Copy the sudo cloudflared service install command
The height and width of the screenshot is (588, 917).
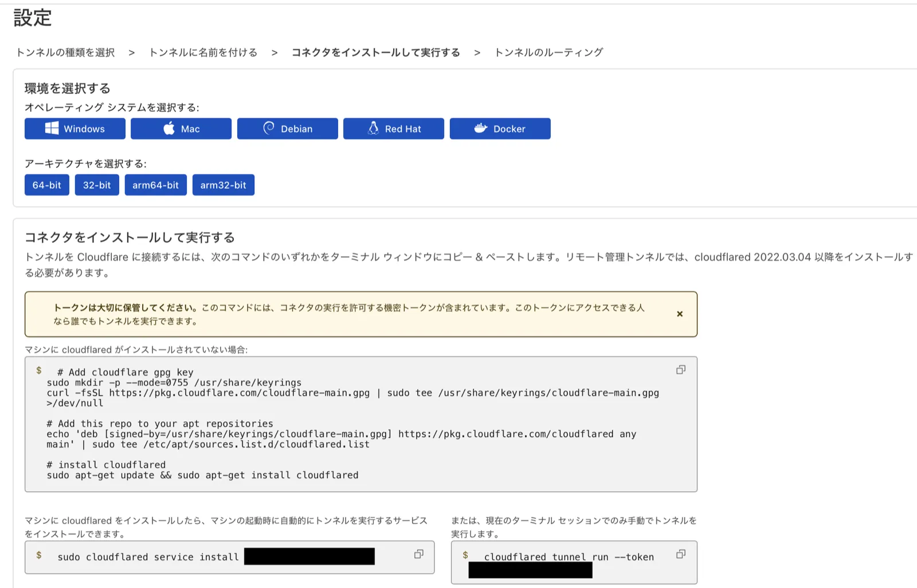(x=418, y=554)
